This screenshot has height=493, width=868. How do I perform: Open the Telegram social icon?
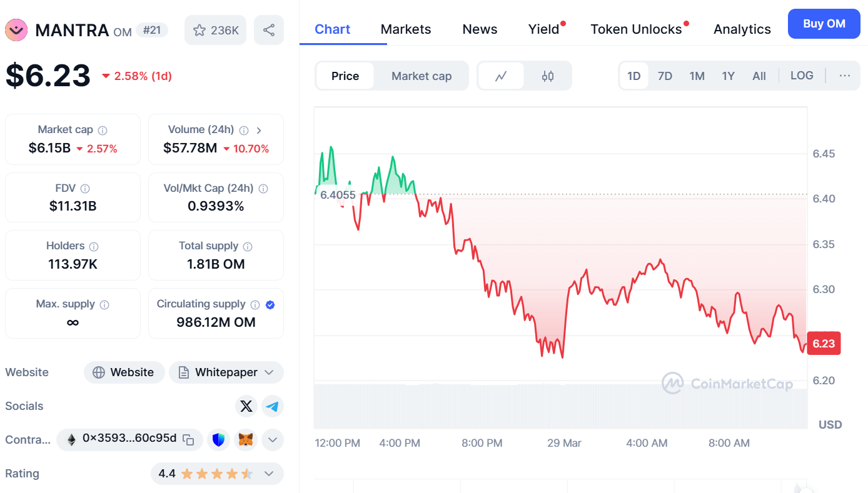(272, 406)
